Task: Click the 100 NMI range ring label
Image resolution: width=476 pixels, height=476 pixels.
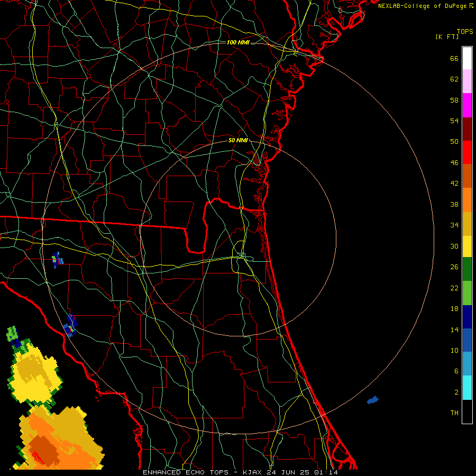Action: tap(238, 42)
